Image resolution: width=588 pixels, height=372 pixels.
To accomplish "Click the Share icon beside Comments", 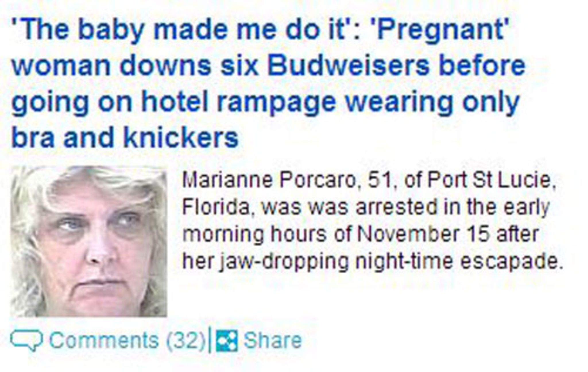I will pos(227,341).
